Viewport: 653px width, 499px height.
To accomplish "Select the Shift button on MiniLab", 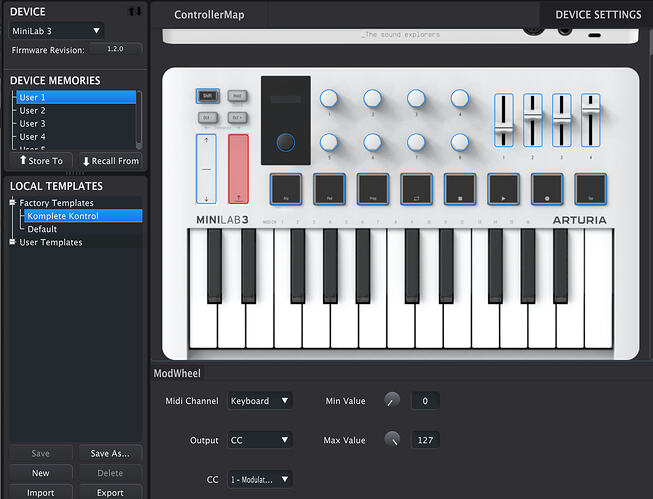I will (x=207, y=96).
